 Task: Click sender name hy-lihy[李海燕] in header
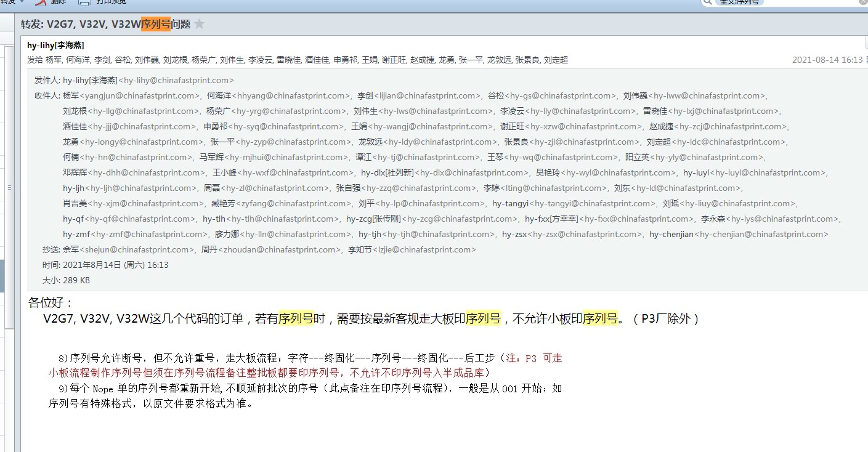pos(55,45)
